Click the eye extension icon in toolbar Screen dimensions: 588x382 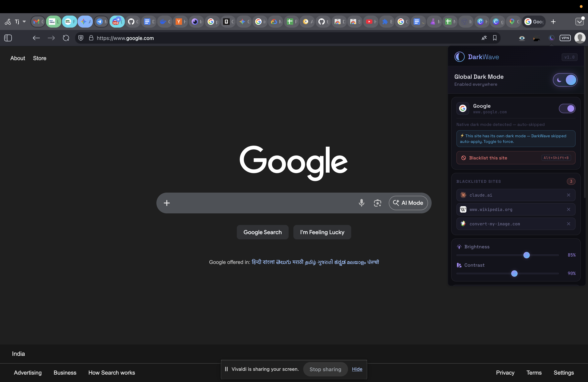tap(522, 38)
